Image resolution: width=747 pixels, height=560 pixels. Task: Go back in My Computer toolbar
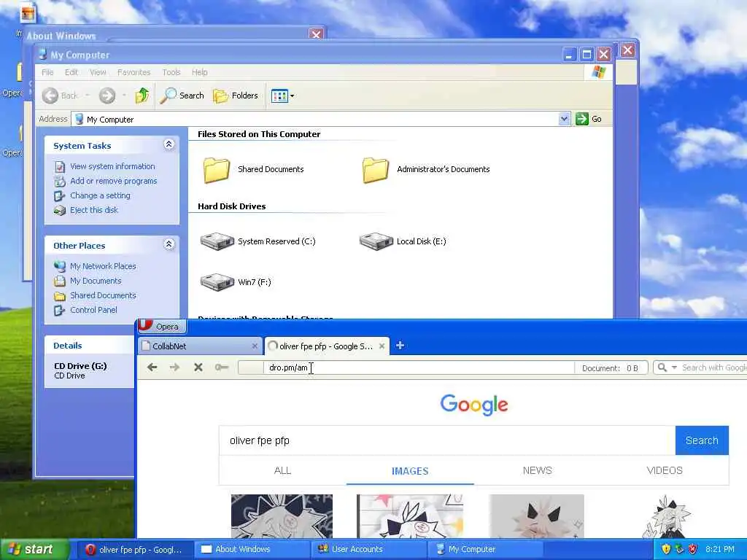pos(59,96)
